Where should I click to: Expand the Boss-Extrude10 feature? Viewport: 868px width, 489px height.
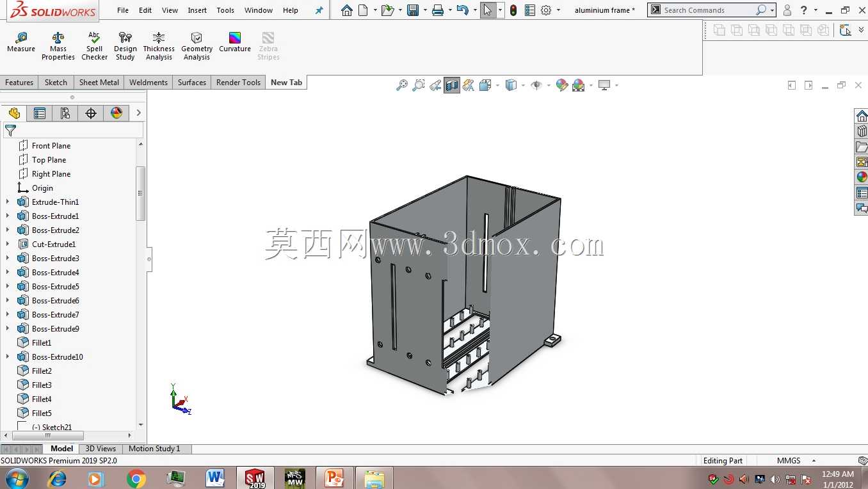click(x=8, y=357)
